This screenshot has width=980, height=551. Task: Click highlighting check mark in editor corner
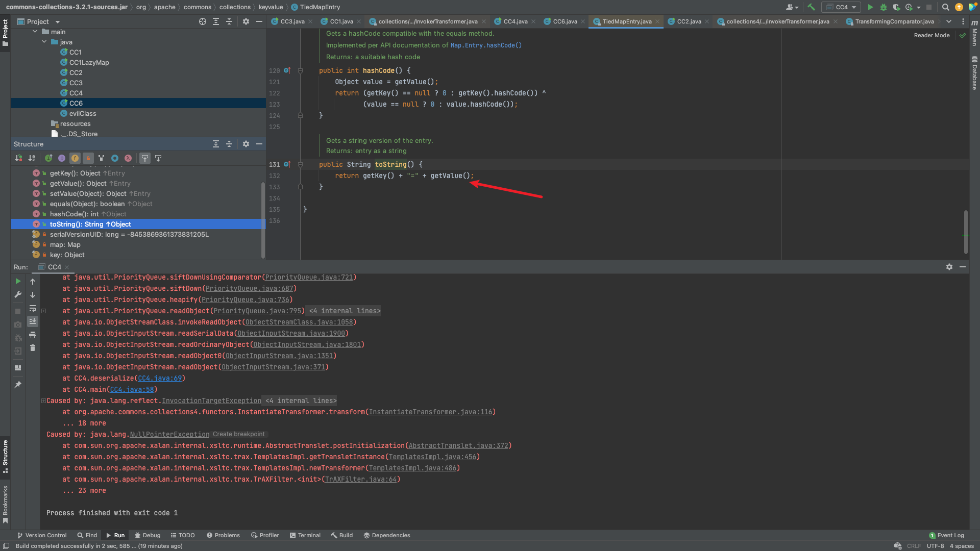pos(963,35)
